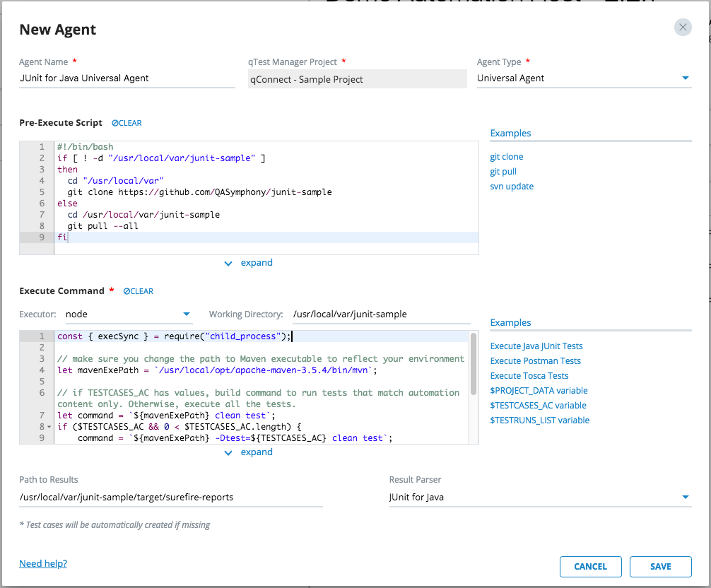This screenshot has height=588, width=711.
Task: Open $TESTCASES_AC variable example
Action: [x=539, y=406]
